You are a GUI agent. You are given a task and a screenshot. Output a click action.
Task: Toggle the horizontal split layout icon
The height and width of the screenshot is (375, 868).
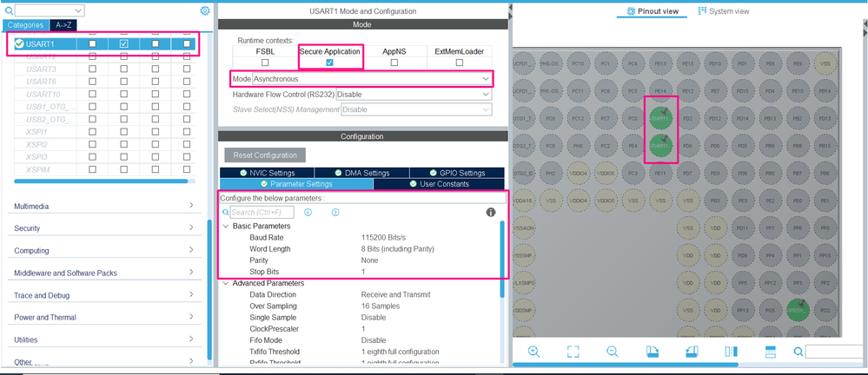coord(771,352)
